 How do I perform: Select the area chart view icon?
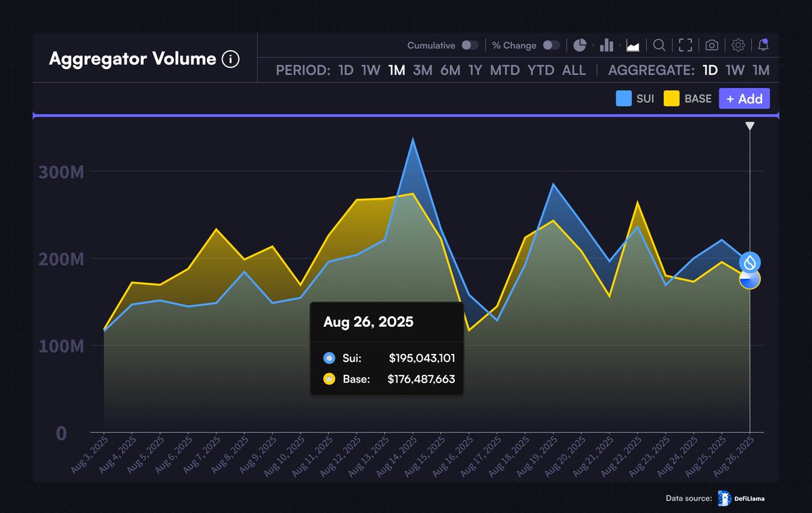click(633, 45)
